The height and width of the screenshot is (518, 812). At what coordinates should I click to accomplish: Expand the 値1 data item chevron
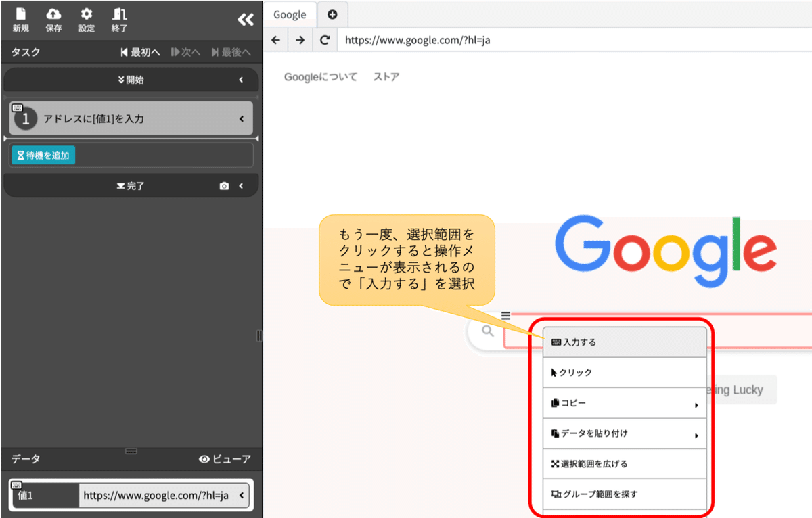(242, 495)
